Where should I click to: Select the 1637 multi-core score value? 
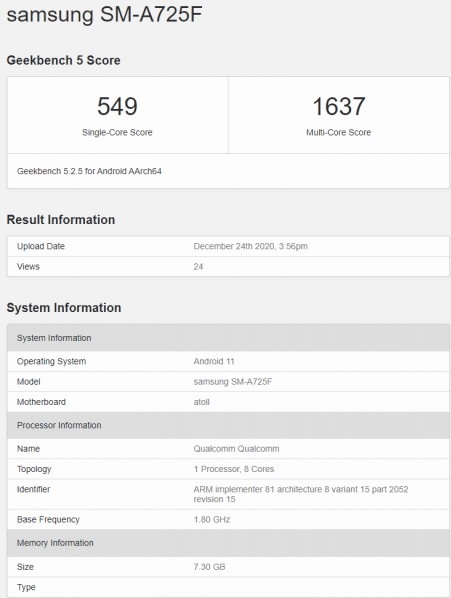[339, 106]
